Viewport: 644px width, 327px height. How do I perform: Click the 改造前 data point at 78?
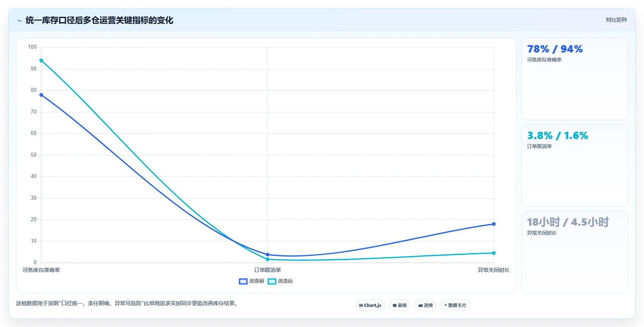point(41,95)
